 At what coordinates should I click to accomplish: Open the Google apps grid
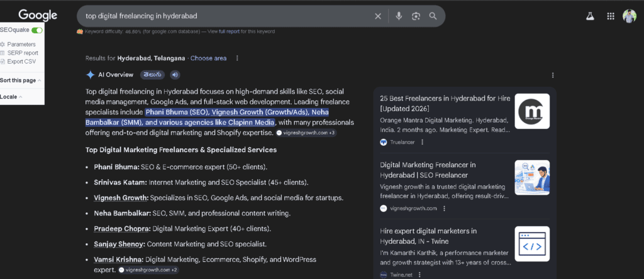point(610,16)
